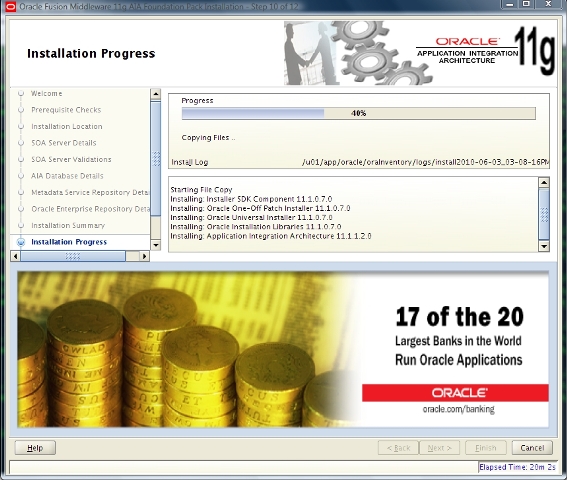
Task: Select Prerequisite Checks step
Action: point(66,110)
